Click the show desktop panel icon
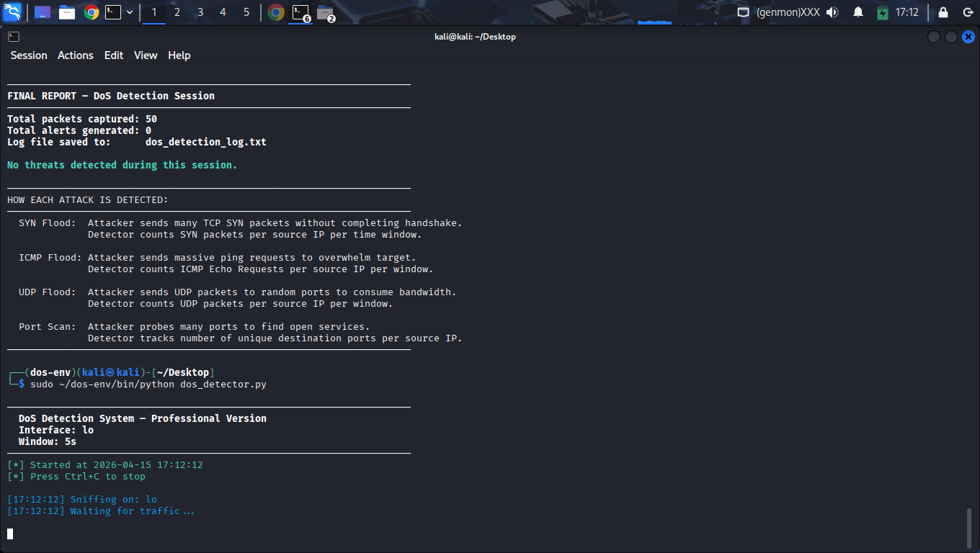The width and height of the screenshot is (980, 553). click(43, 12)
